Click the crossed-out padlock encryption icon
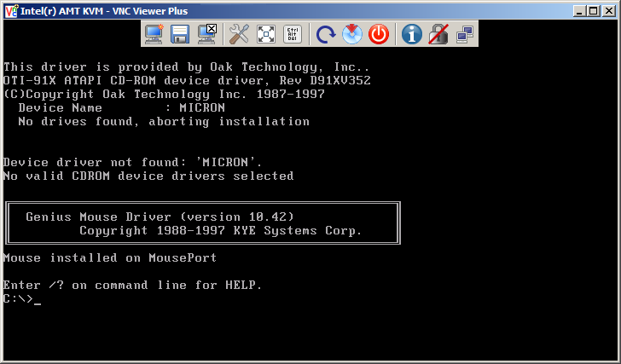621x364 pixels. coord(438,34)
